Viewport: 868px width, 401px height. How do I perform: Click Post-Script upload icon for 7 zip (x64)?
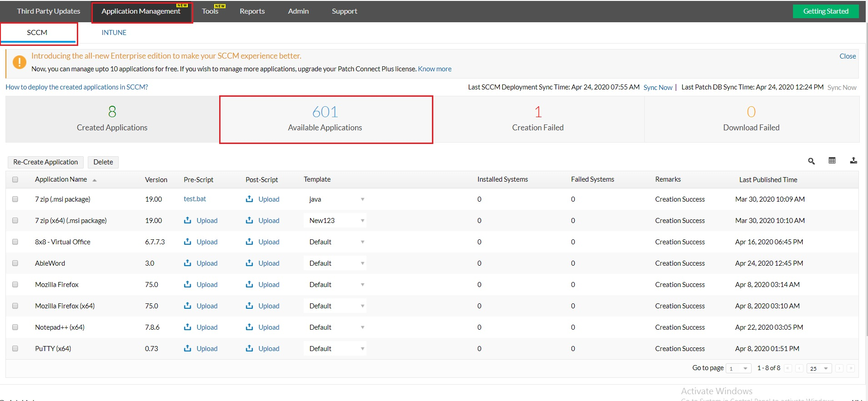pyautogui.click(x=249, y=220)
